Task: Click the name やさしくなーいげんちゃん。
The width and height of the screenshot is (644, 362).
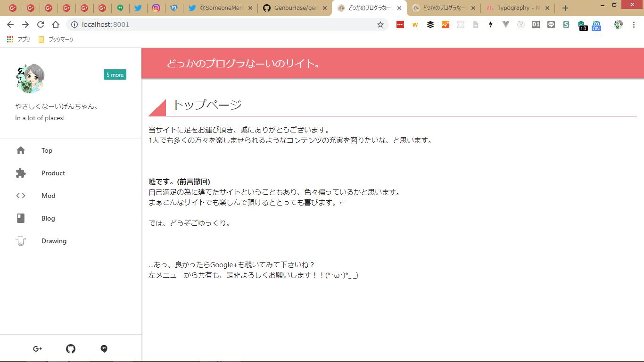Action: coord(58,107)
